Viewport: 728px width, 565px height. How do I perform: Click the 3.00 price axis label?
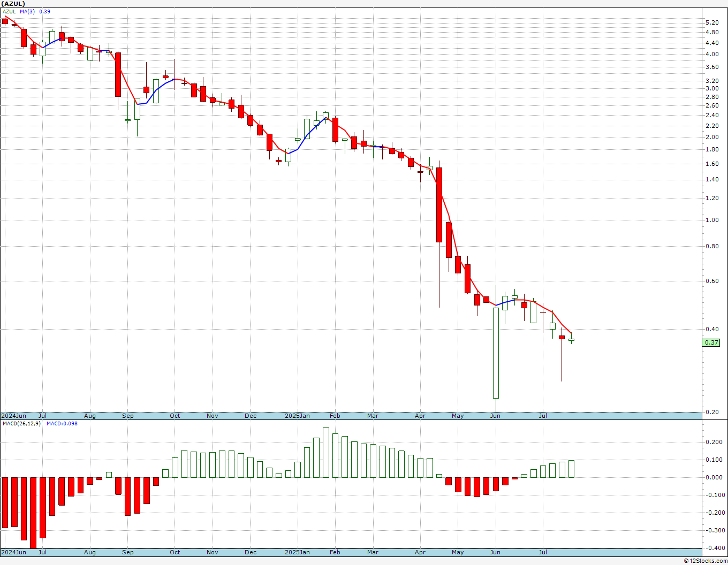[x=712, y=88]
